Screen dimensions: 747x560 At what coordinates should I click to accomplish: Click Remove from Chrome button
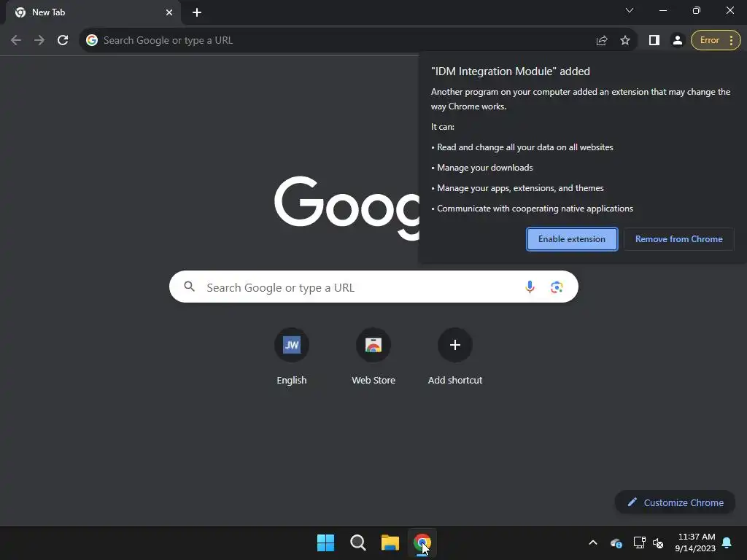pyautogui.click(x=679, y=239)
